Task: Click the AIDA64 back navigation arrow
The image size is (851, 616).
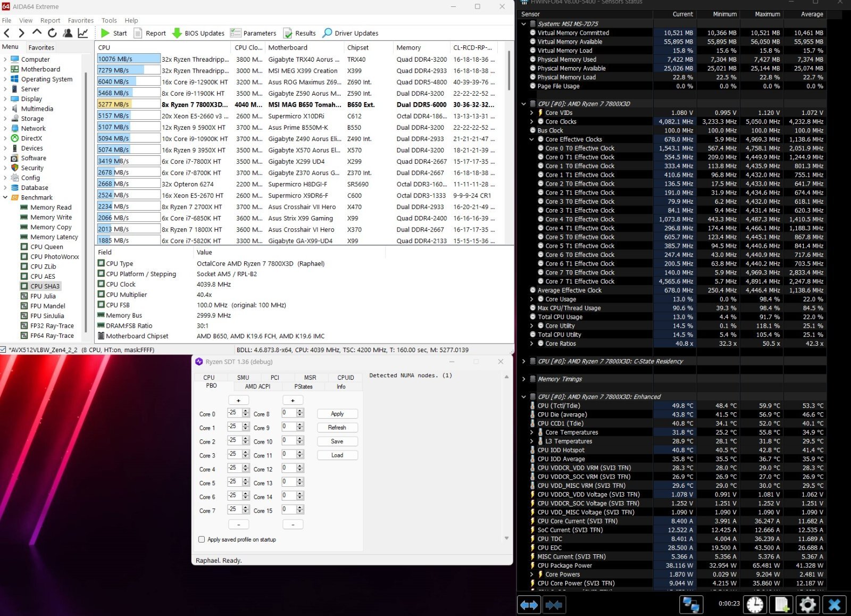Action: [7, 33]
